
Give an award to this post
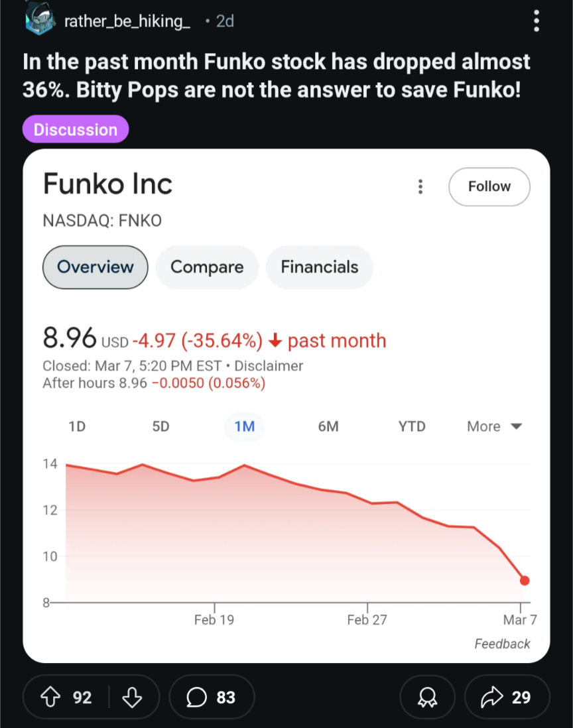(x=427, y=697)
